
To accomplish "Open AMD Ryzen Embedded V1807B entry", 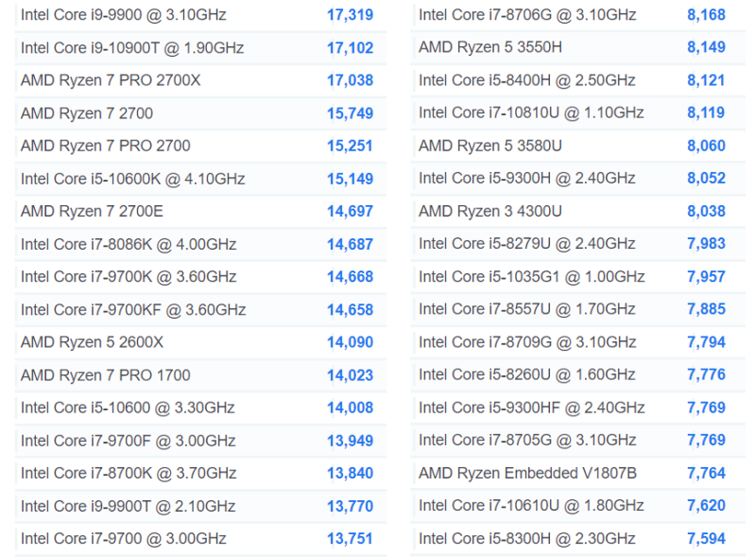I will click(527, 473).
